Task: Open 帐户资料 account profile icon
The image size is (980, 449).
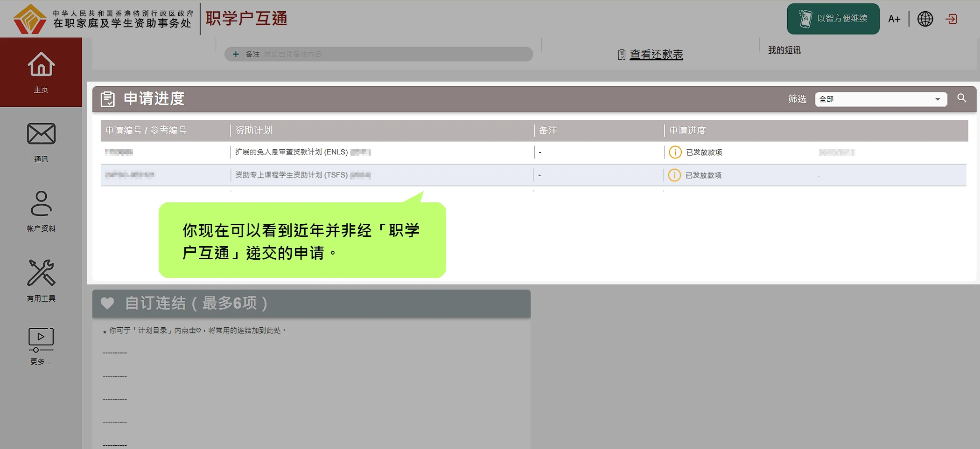Action: (41, 203)
